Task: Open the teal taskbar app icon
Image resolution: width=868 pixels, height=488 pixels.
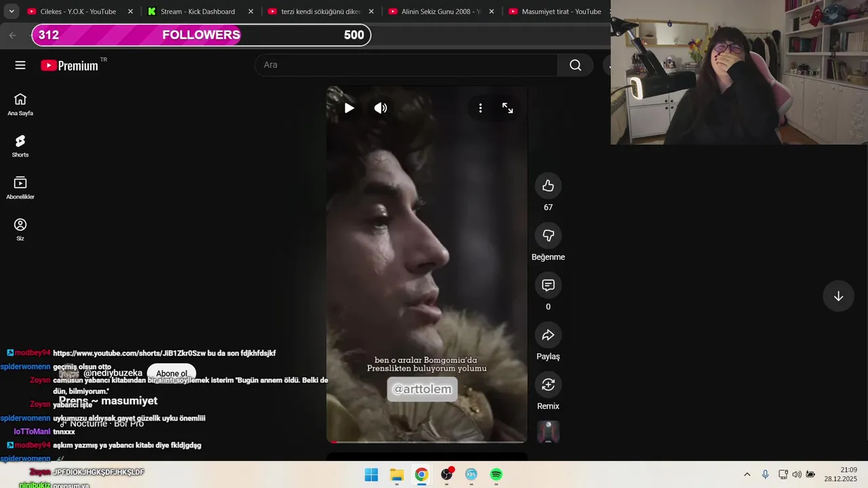Action: pos(471,474)
